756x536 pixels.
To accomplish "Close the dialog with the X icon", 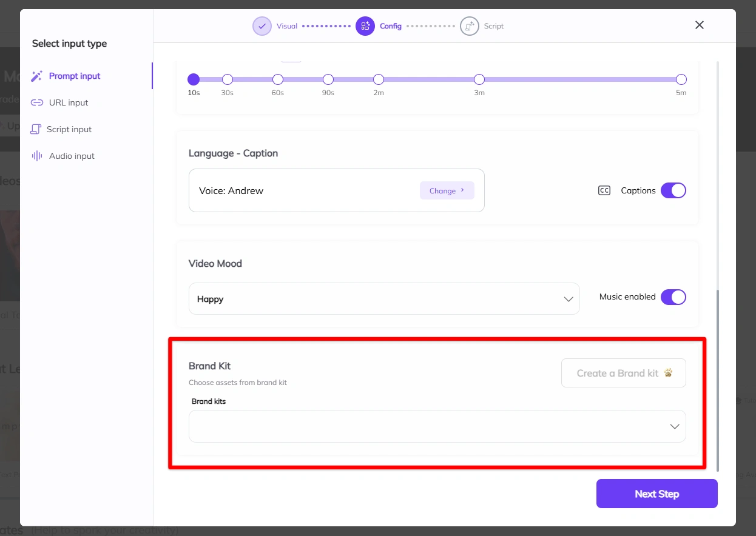I will pos(700,25).
